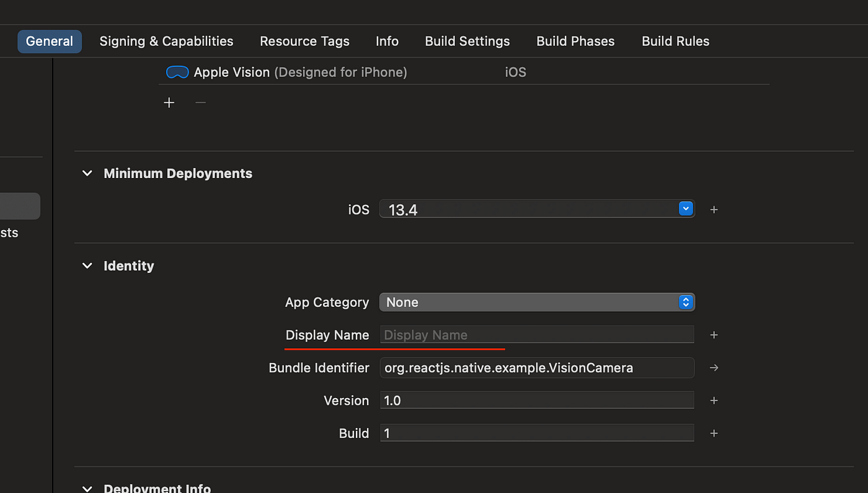Click the iOS platform label in the destination row
This screenshot has height=493, width=868.
point(515,73)
